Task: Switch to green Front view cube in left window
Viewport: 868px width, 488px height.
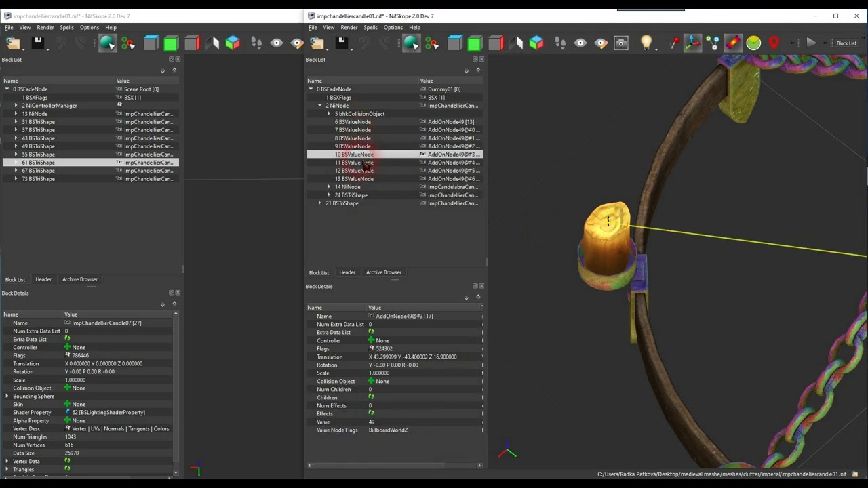Action: point(172,43)
